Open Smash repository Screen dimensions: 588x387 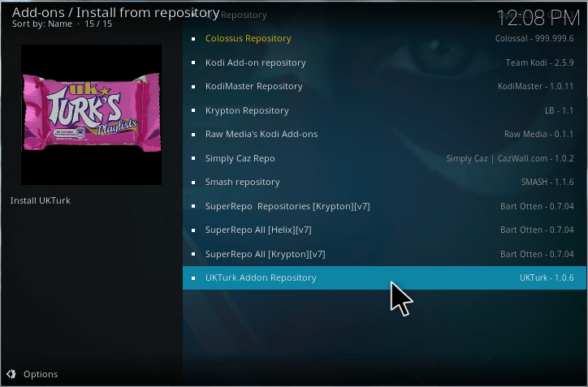(x=384, y=182)
